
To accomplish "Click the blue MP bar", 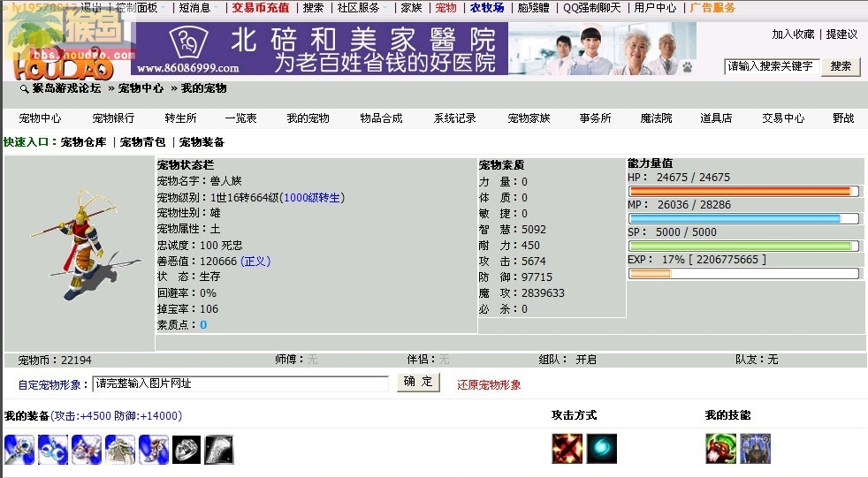I will point(744,218).
